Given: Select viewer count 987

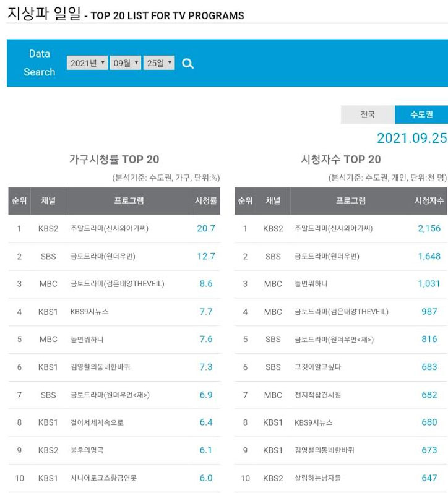Looking at the screenshot, I should (x=429, y=312).
